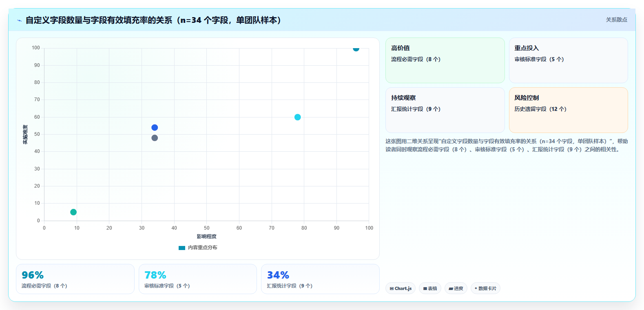Click 流程必需字段（8 个）in 高价值 card
This screenshot has width=644, height=310.
[416, 59]
